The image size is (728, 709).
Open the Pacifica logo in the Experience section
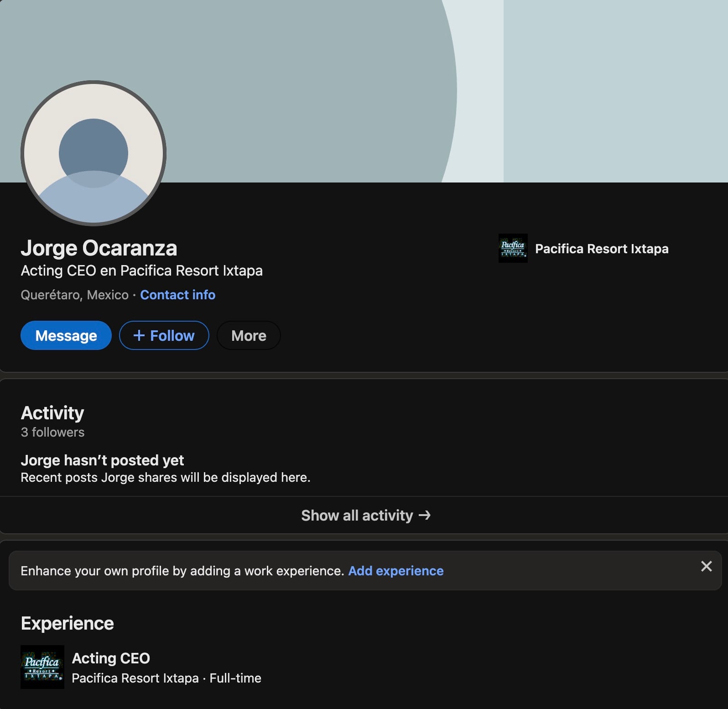(42, 667)
